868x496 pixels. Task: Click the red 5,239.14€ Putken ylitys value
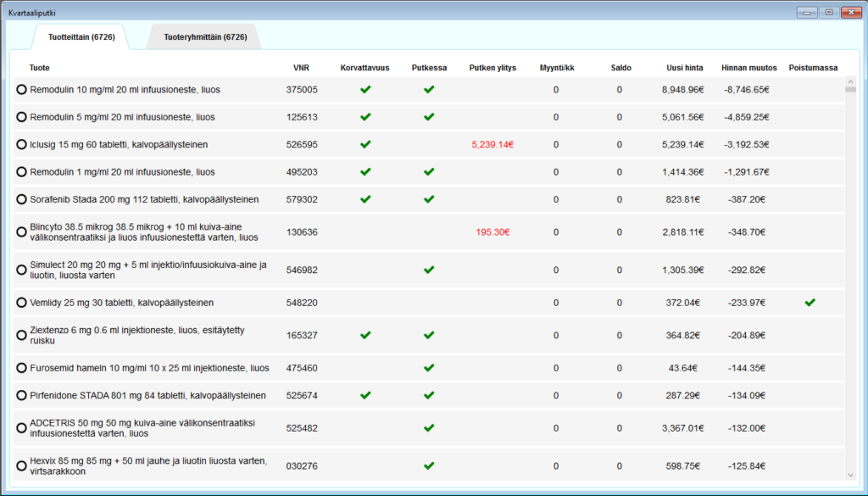click(x=492, y=144)
